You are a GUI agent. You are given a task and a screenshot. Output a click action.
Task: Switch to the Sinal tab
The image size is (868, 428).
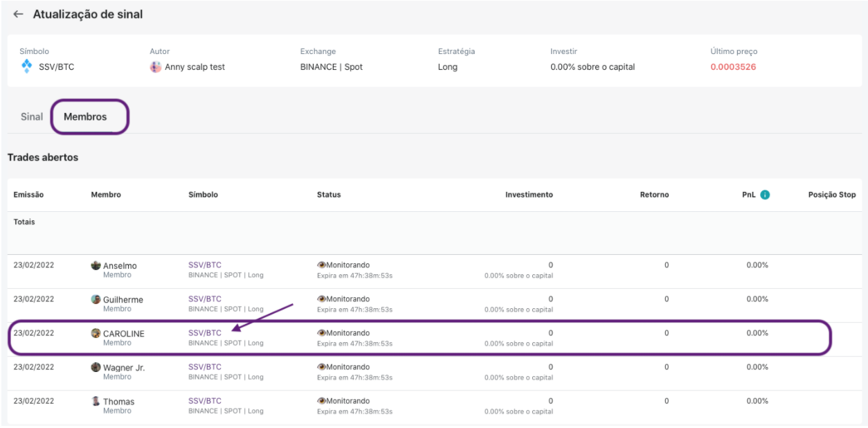32,116
